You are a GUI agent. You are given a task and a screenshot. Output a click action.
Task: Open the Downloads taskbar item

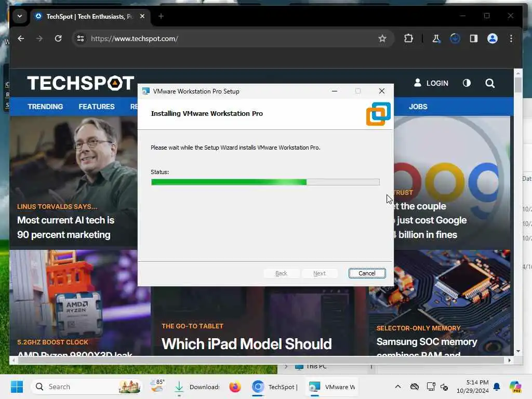click(197, 387)
